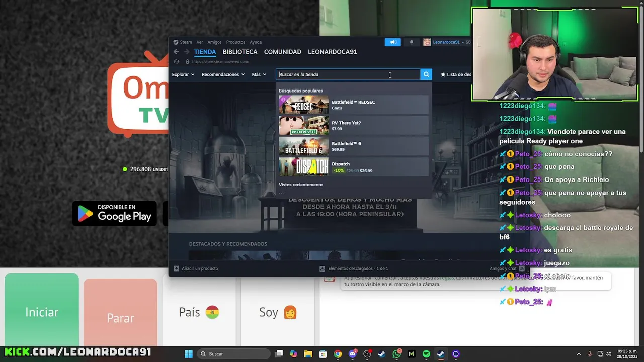Open the Steam notifications bell
Viewport: 644px width, 362px height.
(411, 42)
